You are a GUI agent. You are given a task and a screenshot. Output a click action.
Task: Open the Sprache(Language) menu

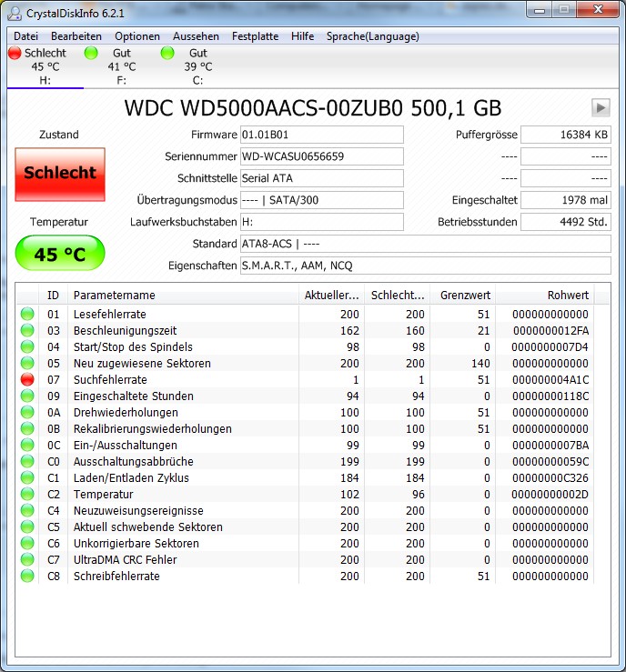[x=373, y=36]
